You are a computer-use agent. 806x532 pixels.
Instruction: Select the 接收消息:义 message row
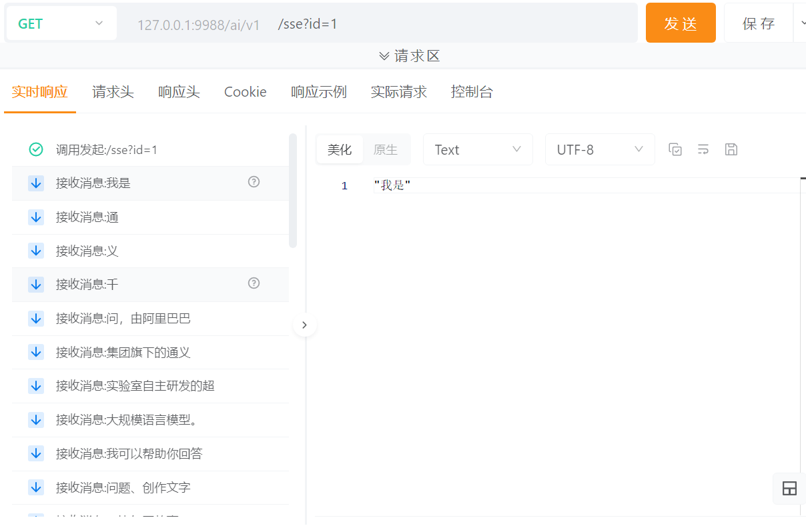click(x=150, y=251)
